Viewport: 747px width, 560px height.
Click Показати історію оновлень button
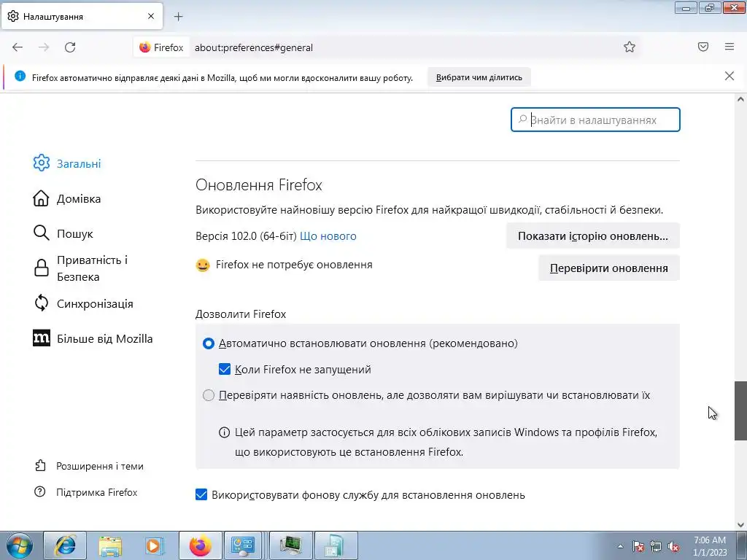click(592, 236)
